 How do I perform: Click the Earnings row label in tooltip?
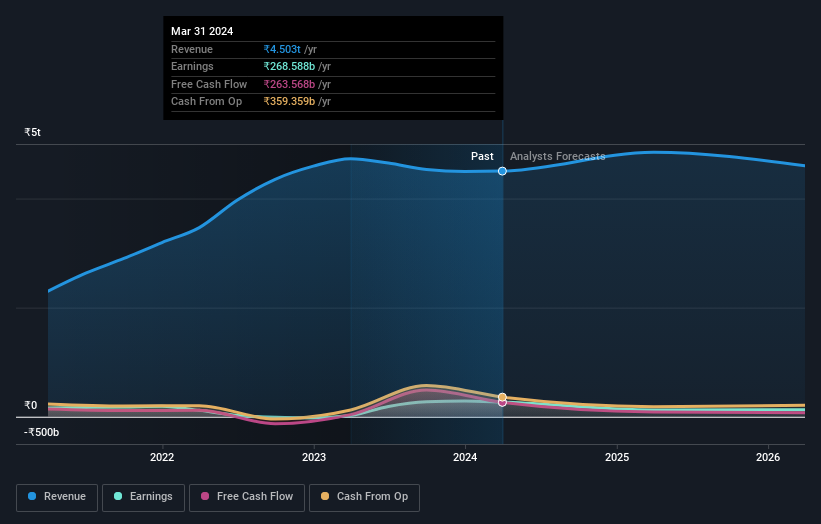point(192,66)
